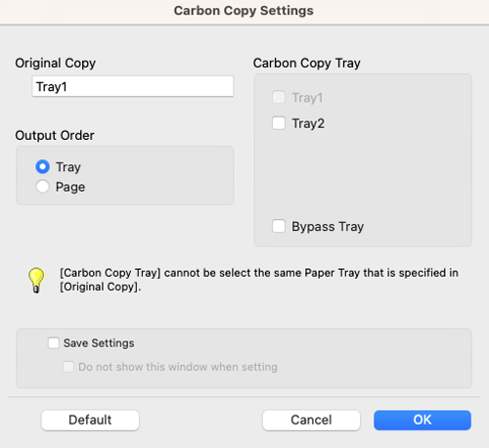This screenshot has width=489, height=448.
Task: Click the Carbon Copy Tray heading label
Action: pyautogui.click(x=307, y=63)
